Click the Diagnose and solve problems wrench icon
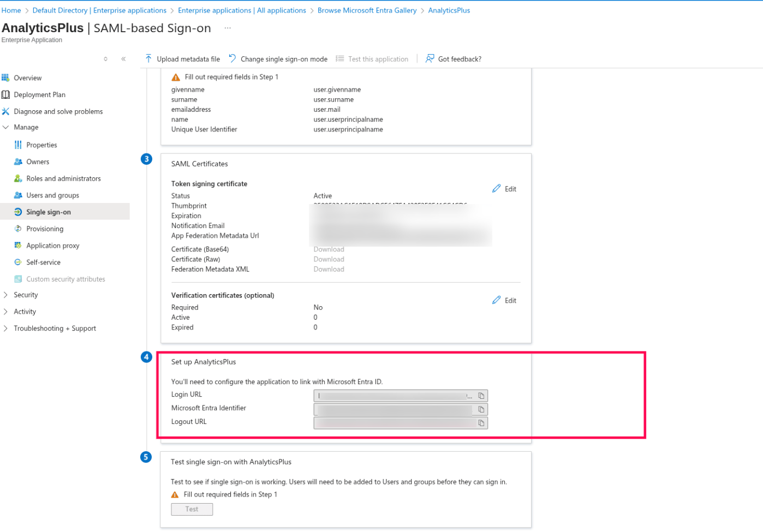This screenshot has height=532, width=763. tap(5, 111)
